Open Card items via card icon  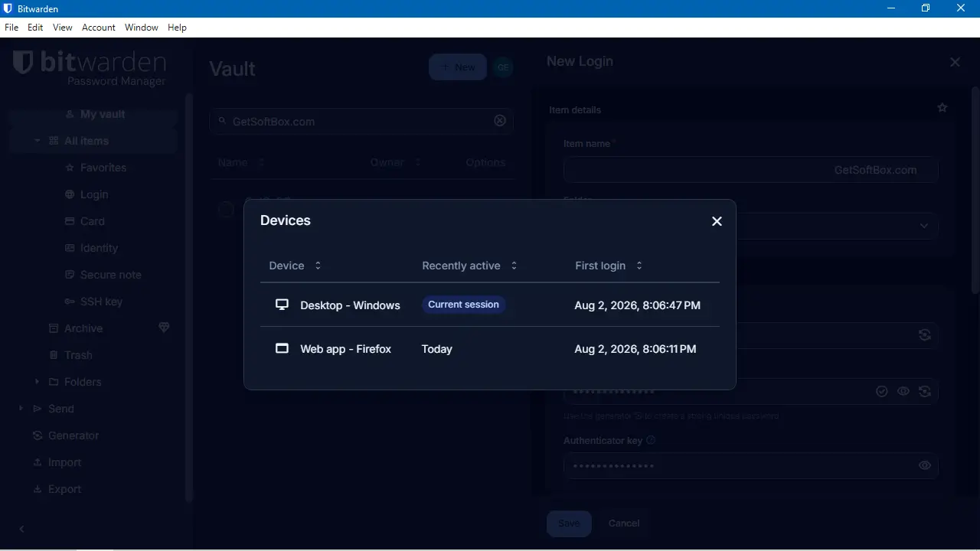70,221
